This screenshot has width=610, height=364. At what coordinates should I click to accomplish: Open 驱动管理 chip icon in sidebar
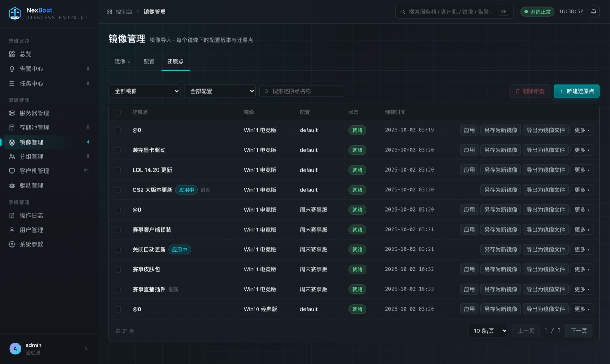tap(12, 186)
